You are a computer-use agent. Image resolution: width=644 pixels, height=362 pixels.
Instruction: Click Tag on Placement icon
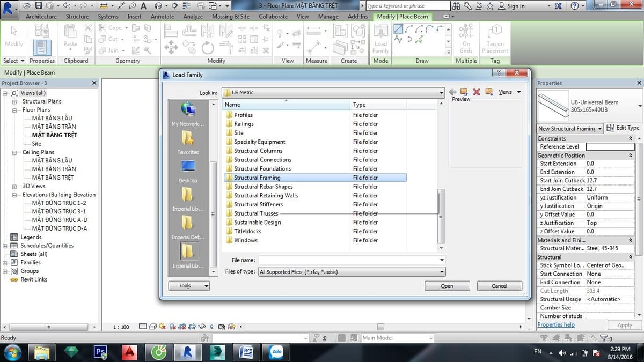(495, 38)
